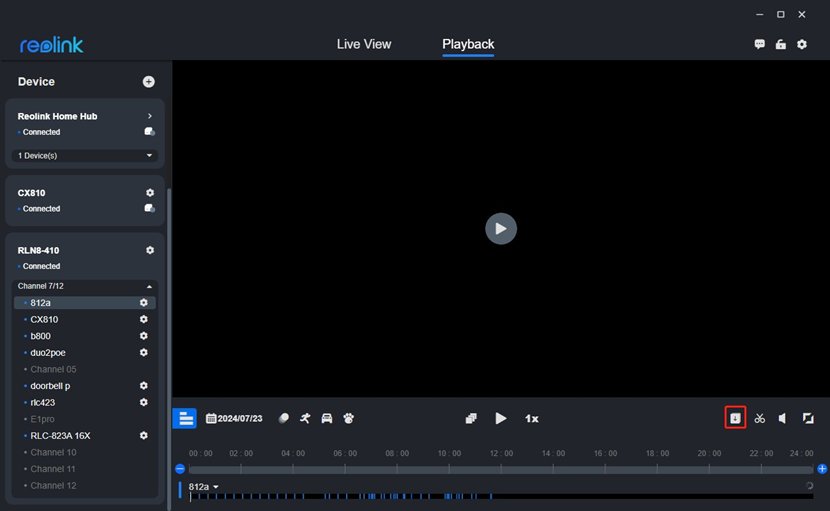Click the timeline bar at 12:00

point(501,469)
